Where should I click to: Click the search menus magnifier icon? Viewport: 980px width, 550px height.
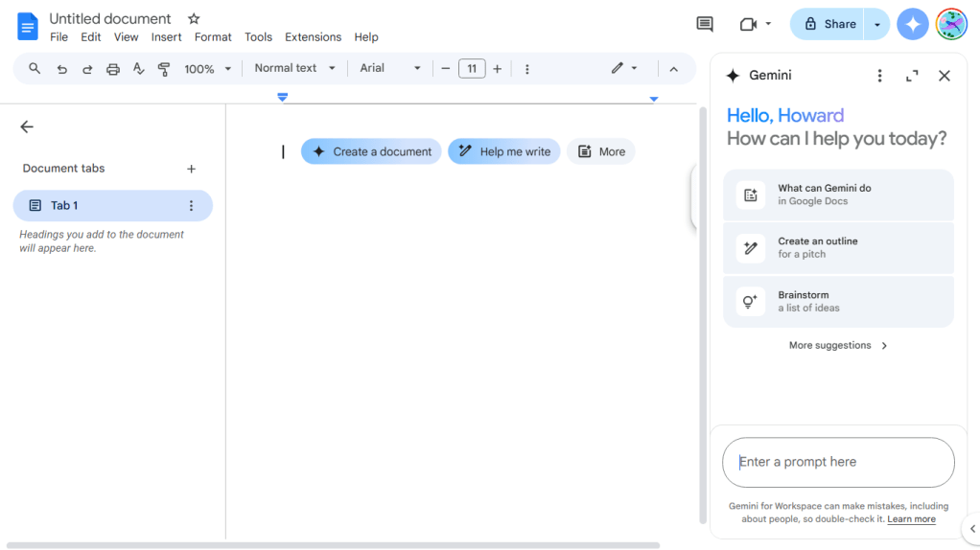[35, 69]
